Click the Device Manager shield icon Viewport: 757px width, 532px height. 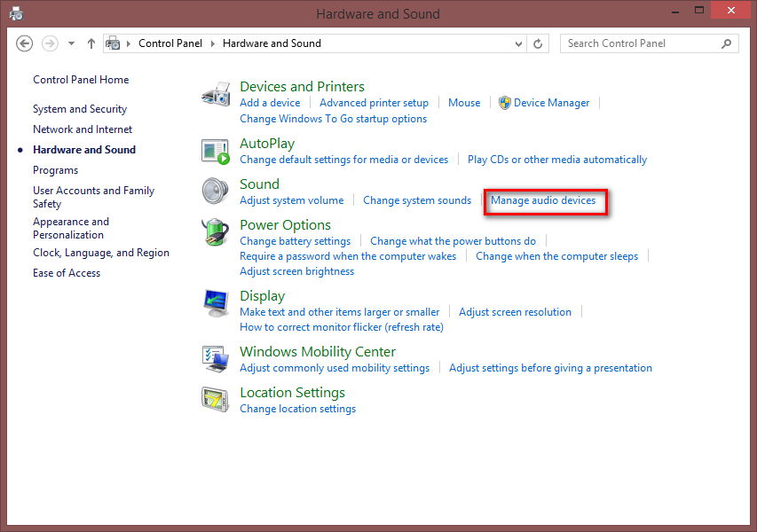[504, 103]
